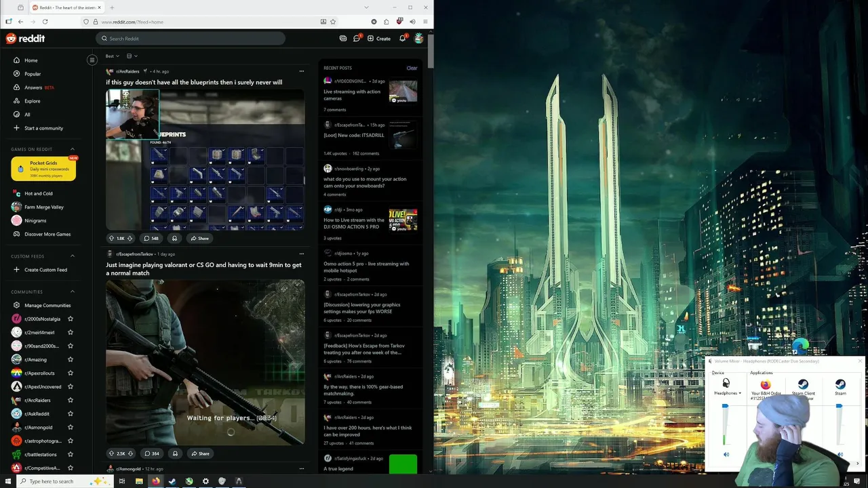868x488 pixels.
Task: Open Headphones device dropdown in Volume Mixer
Action: (727, 393)
